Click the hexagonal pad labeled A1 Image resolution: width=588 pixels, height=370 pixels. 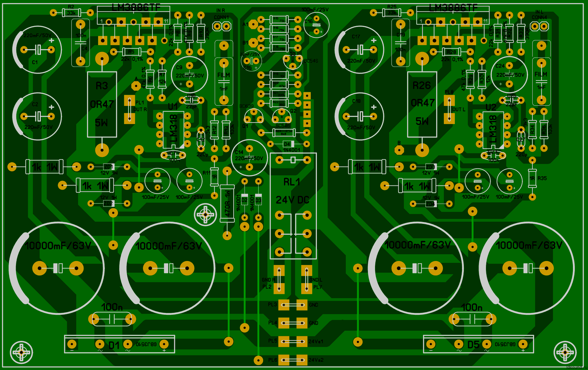point(253,24)
